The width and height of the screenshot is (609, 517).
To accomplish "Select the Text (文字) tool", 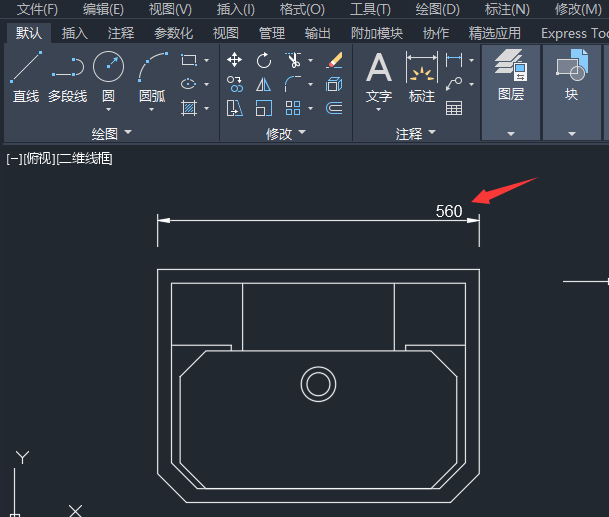I will point(379,77).
